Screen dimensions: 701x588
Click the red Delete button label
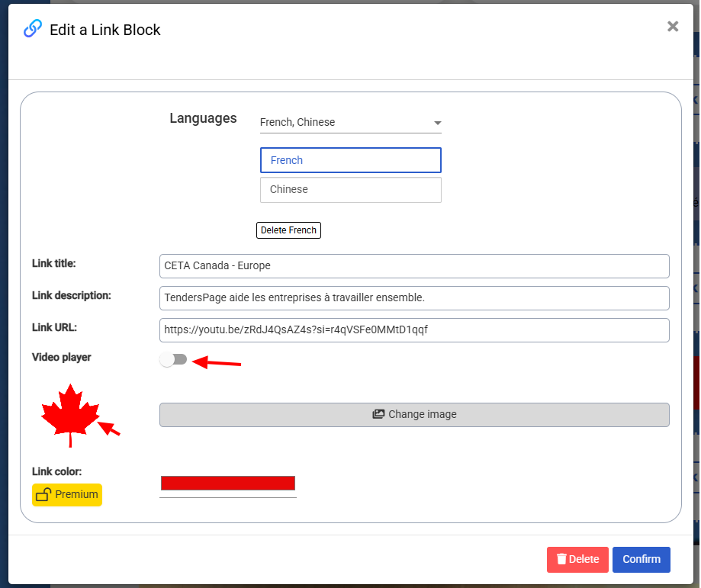pos(584,560)
